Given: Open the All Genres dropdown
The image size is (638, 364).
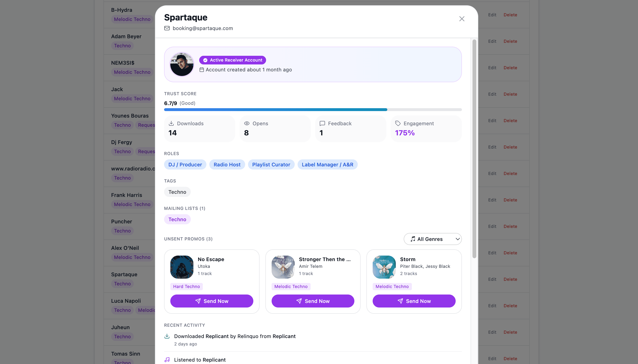Looking at the screenshot, I should (x=432, y=239).
